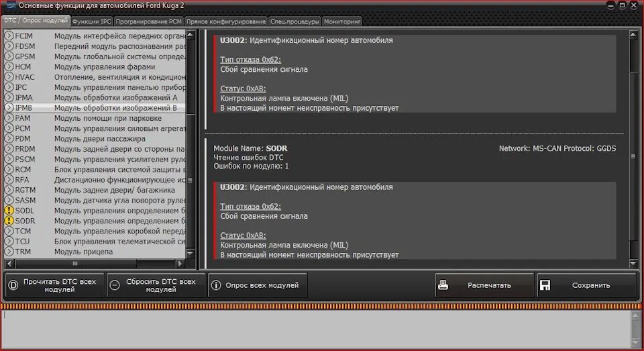Select SODL module name in list
The image size is (644, 351).
point(25,211)
